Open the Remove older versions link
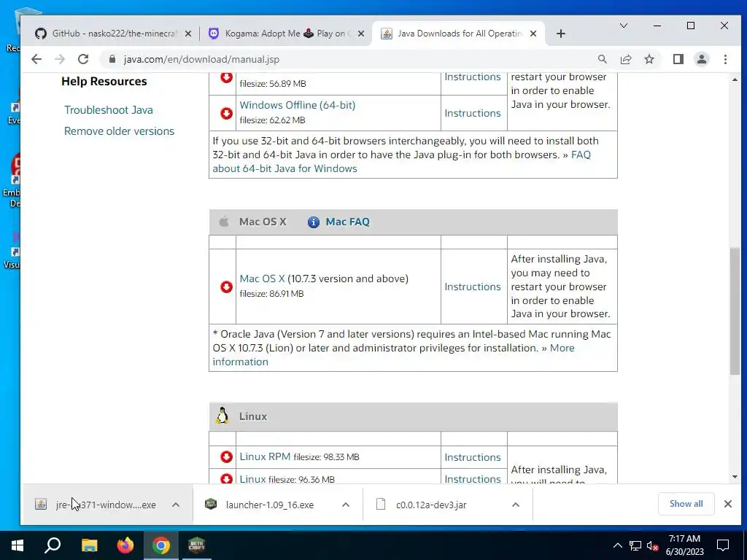747x560 pixels. click(x=119, y=131)
